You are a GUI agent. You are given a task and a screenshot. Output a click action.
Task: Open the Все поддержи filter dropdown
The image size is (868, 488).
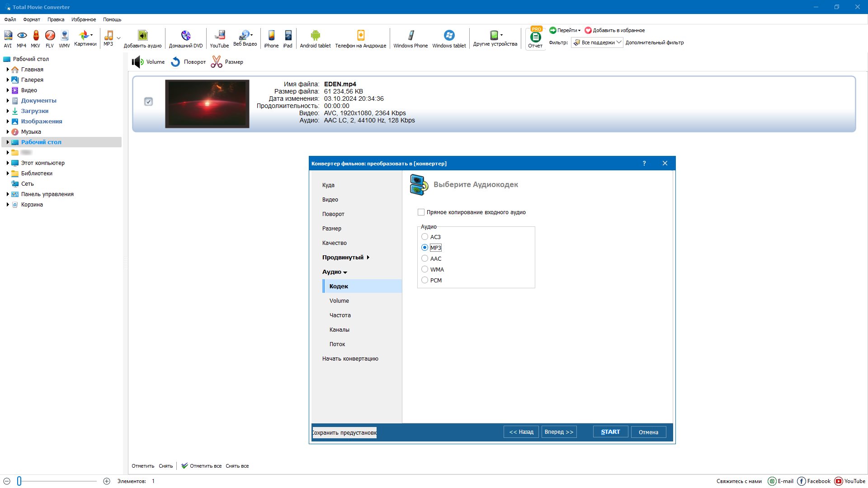[597, 42]
